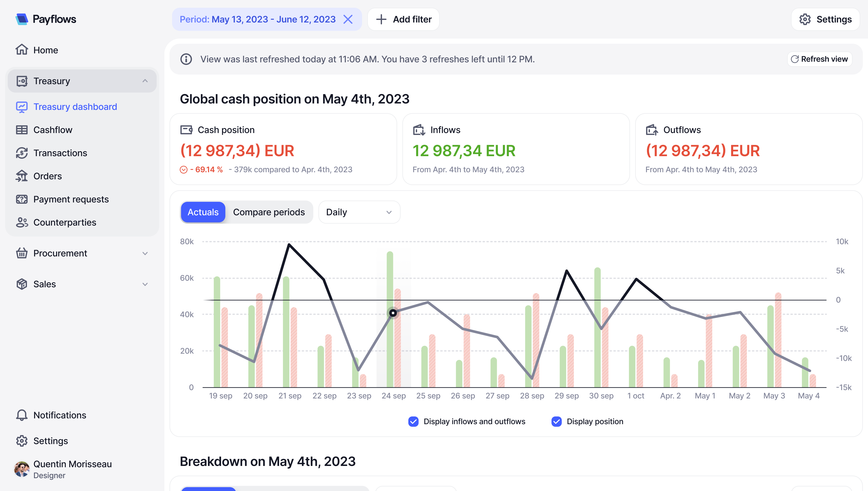The height and width of the screenshot is (491, 868).
Task: Click the Orders bank icon
Action: [22, 176]
